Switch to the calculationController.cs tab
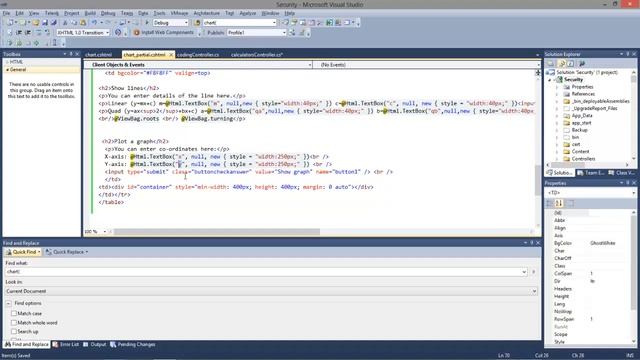640x360 pixels. [257, 55]
